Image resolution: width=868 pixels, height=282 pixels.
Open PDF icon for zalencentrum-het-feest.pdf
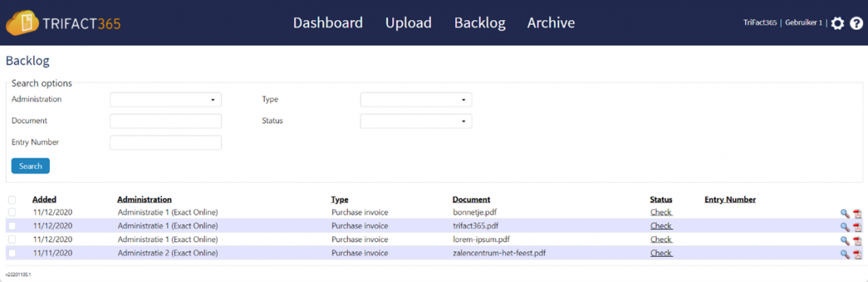(x=857, y=254)
